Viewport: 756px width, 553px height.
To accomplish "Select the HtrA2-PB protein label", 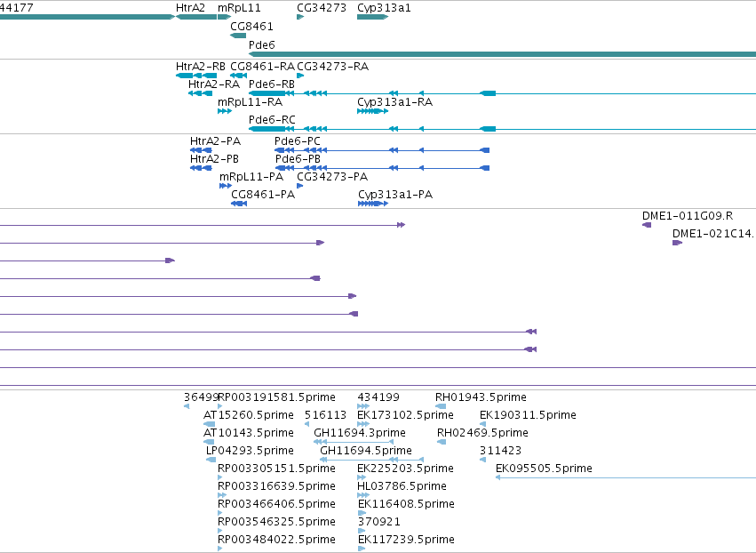I will coord(215,159).
